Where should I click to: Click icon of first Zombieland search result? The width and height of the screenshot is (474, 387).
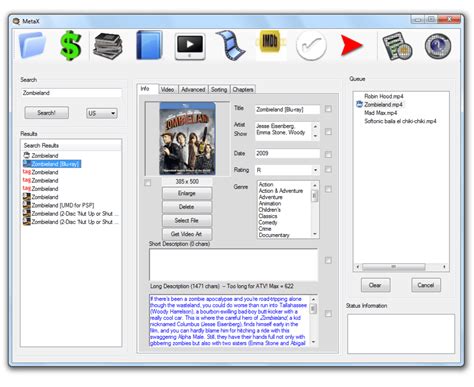[x=27, y=155]
